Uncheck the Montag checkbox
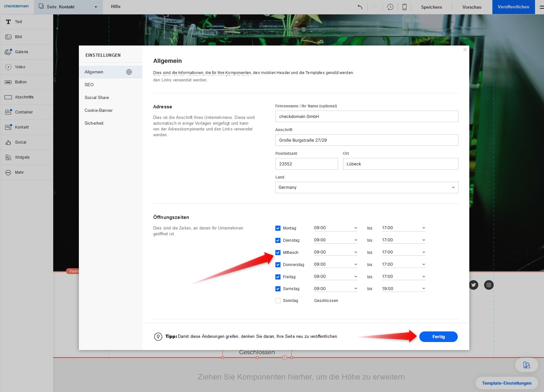The image size is (544, 392). 278,228
